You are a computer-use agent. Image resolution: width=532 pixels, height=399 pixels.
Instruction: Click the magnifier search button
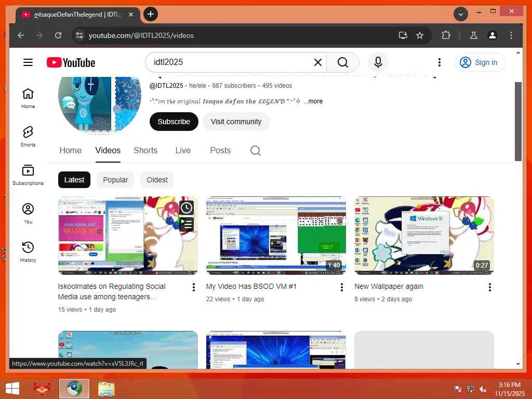coord(343,62)
